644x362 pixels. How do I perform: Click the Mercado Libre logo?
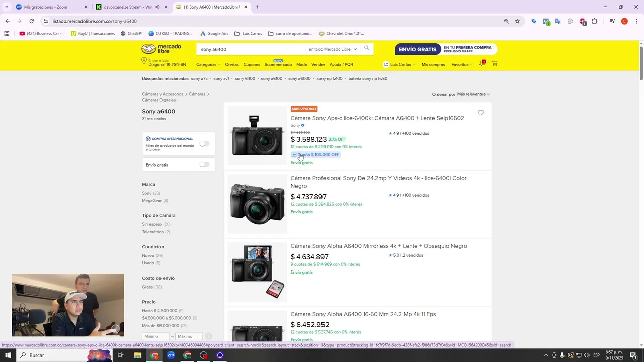tap(161, 49)
